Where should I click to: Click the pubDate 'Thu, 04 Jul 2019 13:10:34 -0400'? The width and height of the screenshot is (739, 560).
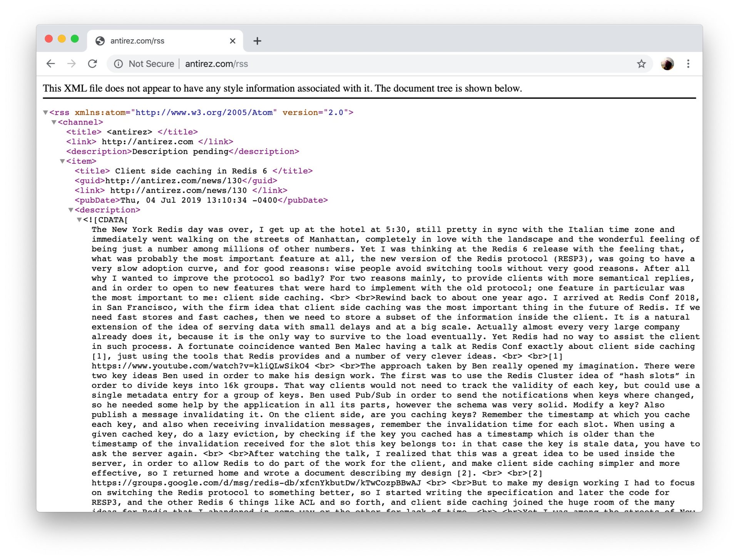pos(199,200)
